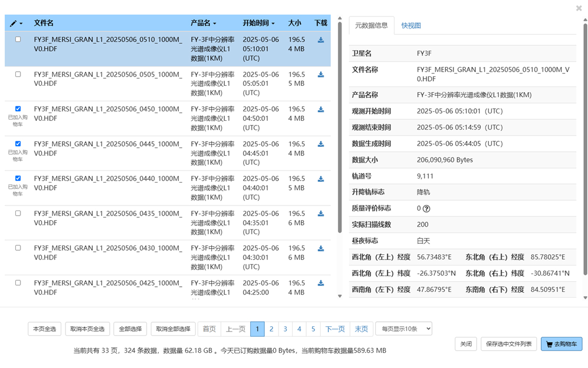Download the 0445_1000M file
This screenshot has height=368, width=588.
tap(320, 144)
